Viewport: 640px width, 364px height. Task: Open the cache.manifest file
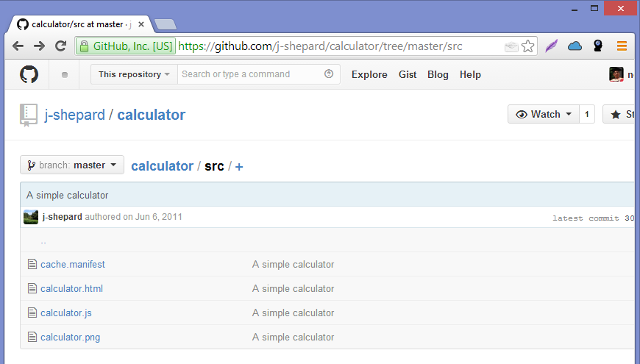pyautogui.click(x=73, y=265)
